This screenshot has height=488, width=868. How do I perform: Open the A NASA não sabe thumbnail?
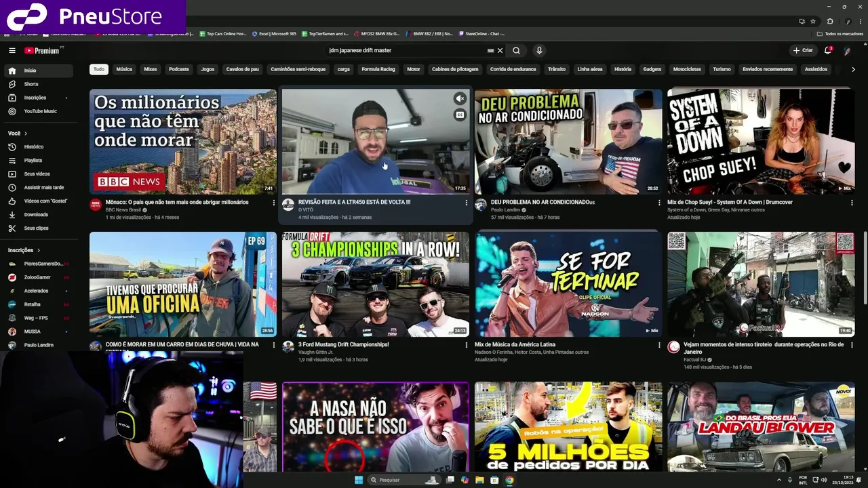[x=376, y=427]
